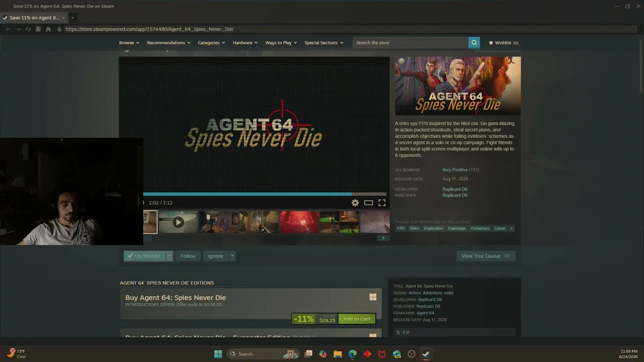Click the bookmark icon in the navigation bar

pos(38,29)
